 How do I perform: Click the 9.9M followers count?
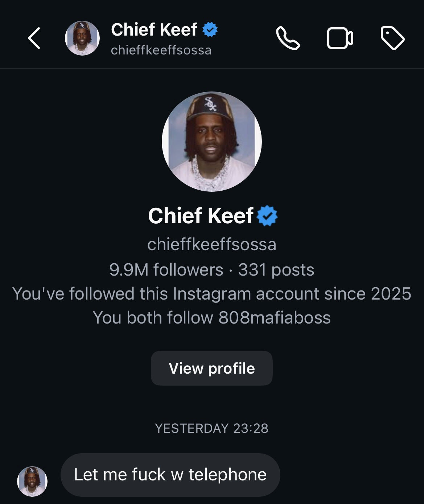pos(166,270)
